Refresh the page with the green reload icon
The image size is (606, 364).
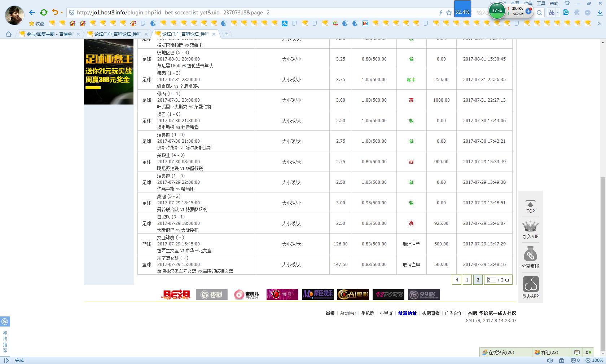(x=44, y=13)
